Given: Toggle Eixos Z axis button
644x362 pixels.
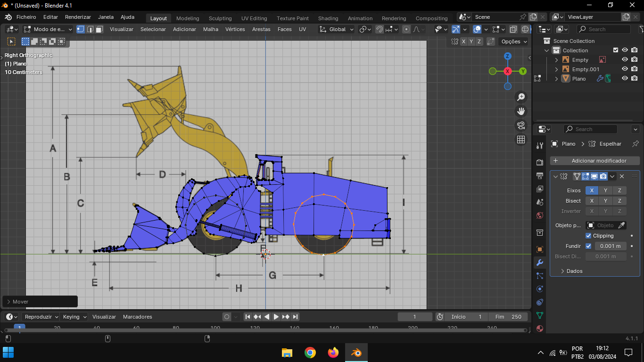Looking at the screenshot, I should click(x=619, y=190).
